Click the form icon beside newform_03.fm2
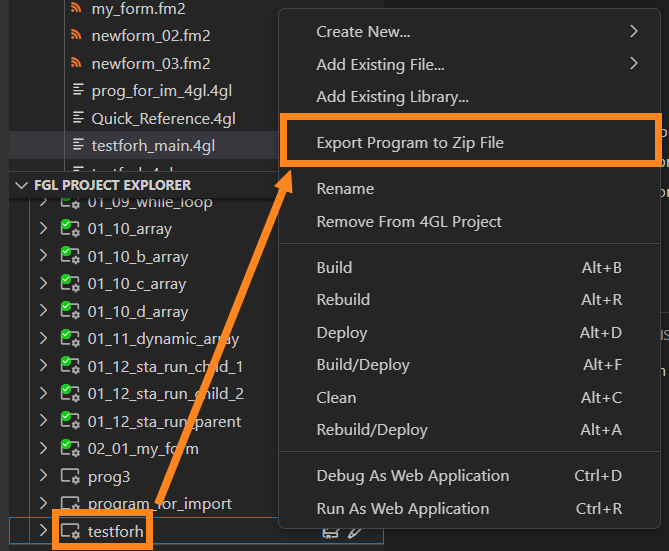Screen dimensions: 669x551 tap(76, 63)
